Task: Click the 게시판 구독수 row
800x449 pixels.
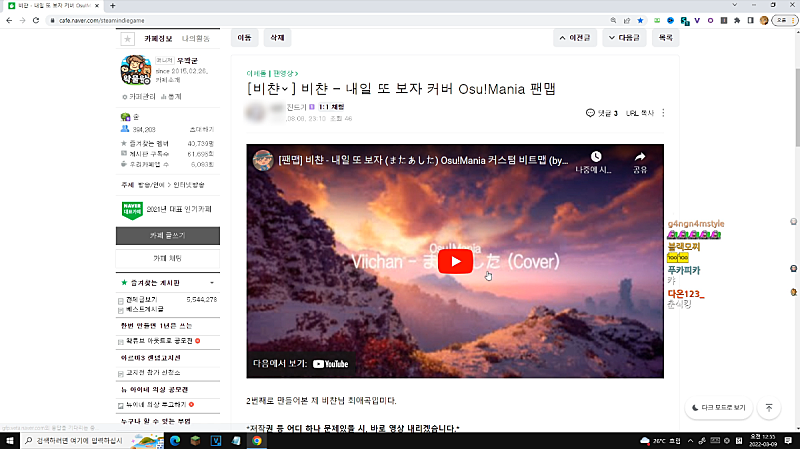Action: point(167,154)
